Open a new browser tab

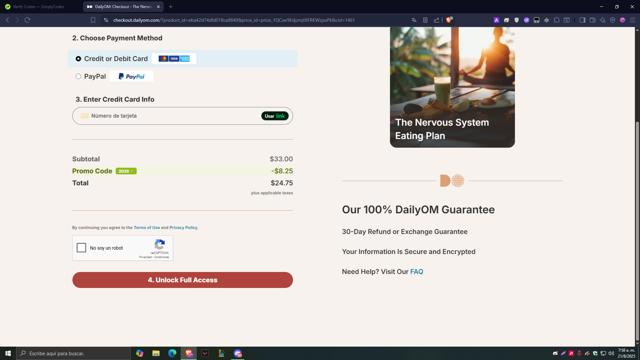pos(171,7)
